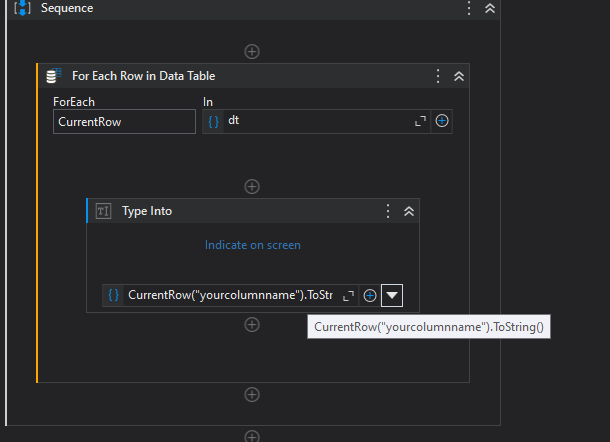
Task: Select the For Each Row in Data Table title
Action: [x=144, y=75]
